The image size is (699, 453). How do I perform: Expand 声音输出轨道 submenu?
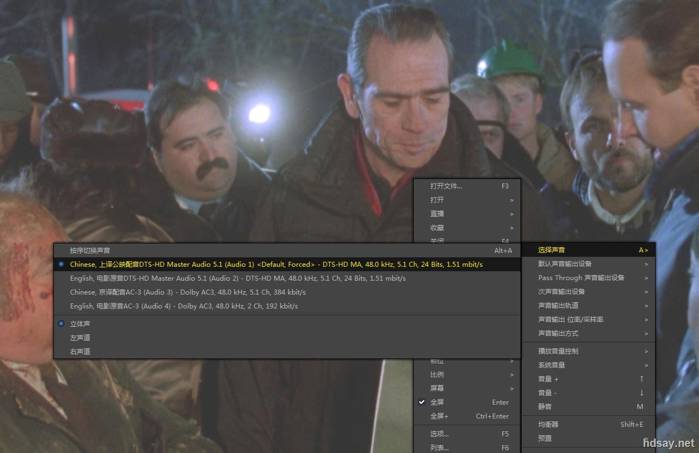(x=588, y=305)
